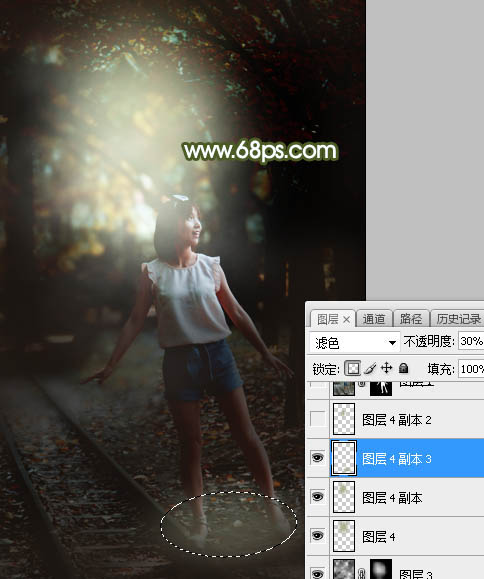Select the layer mask thumbnail of 图层 3
The width and height of the screenshot is (484, 579).
point(381,569)
